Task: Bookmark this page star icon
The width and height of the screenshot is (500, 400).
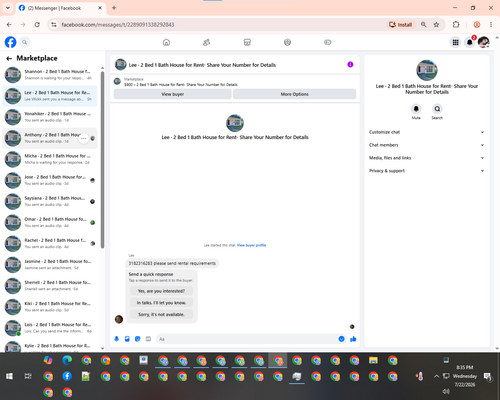Action: click(436, 25)
